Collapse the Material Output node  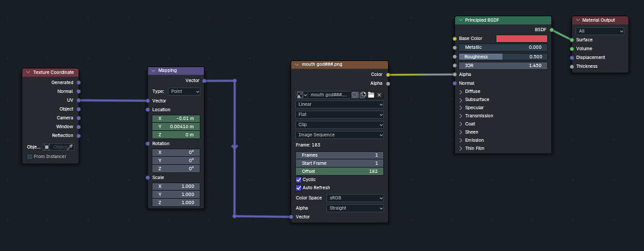pyautogui.click(x=578, y=20)
